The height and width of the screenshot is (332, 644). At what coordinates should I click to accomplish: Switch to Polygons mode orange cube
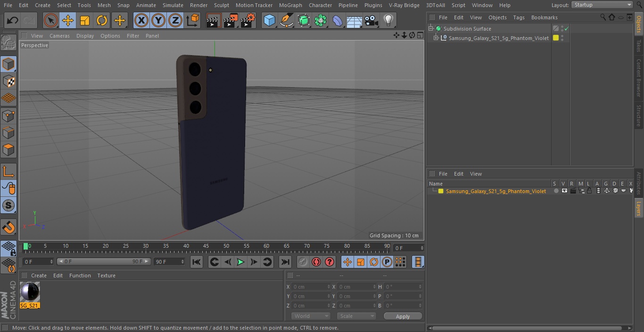8,150
